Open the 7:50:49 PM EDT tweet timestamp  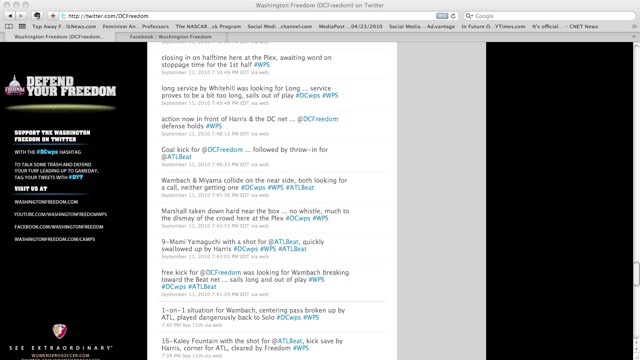pyautogui.click(x=215, y=72)
